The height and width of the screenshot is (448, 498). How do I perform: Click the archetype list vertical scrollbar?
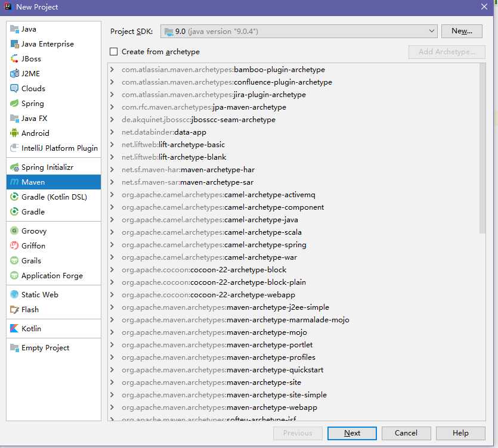(482, 148)
